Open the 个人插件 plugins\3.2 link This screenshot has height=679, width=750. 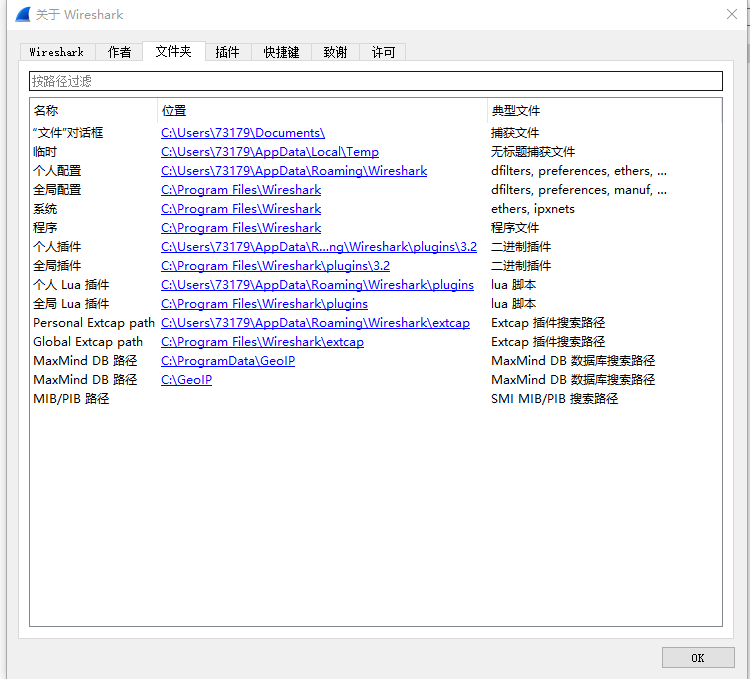pos(319,247)
